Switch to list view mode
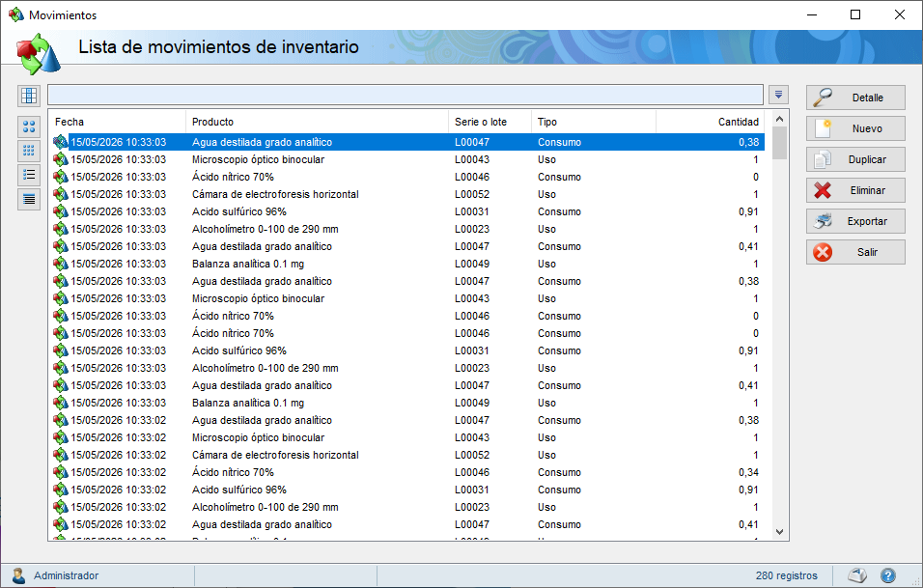Viewport: 923px width, 588px height. [x=29, y=175]
